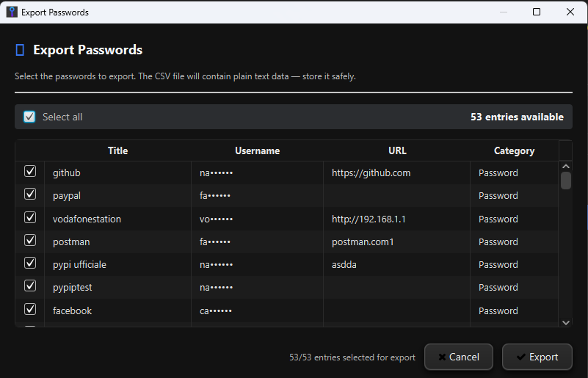
Task: Click the masked username in github row
Action: tap(217, 173)
